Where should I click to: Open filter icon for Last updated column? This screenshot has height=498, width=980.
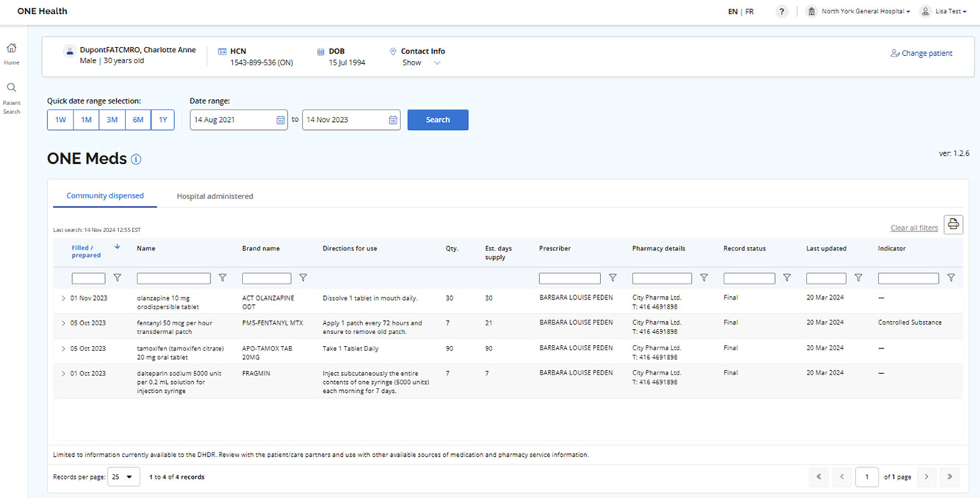858,278
